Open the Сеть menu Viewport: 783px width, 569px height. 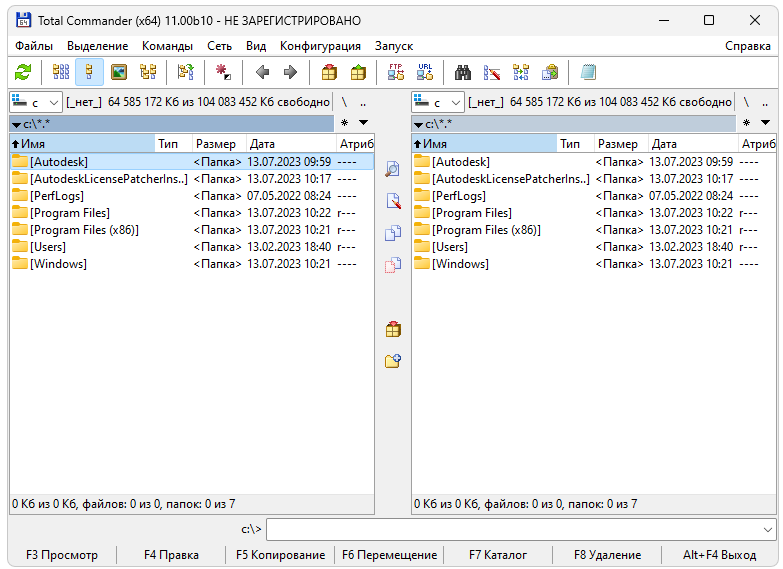coord(220,46)
